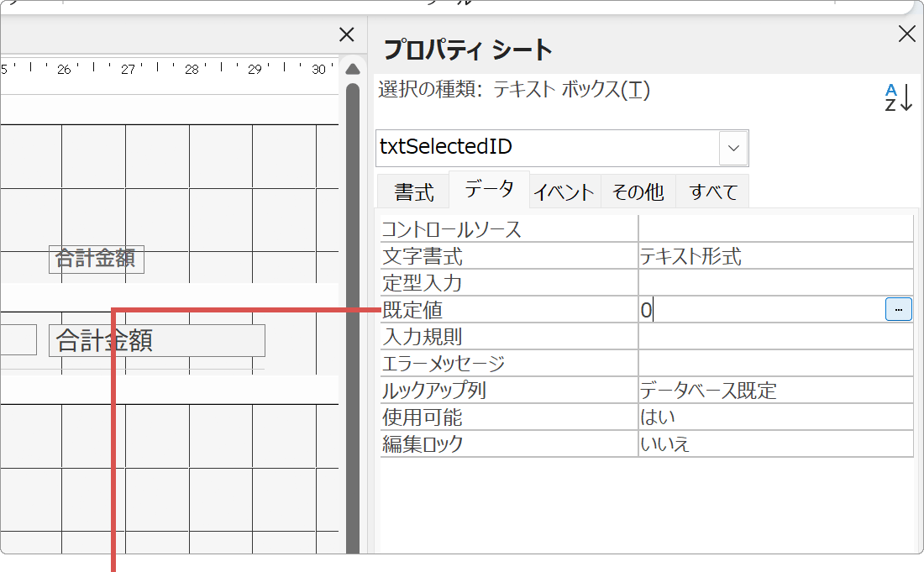Viewport: 924px width, 572px height.
Task: Open the その他 (Other) tab
Action: [638, 191]
